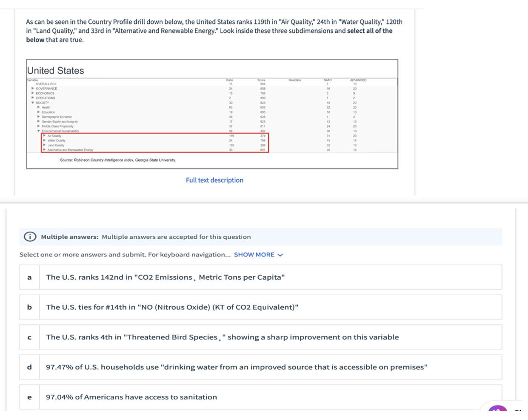
Task: Select answer c about Threatened Bird Species
Action: click(260, 337)
